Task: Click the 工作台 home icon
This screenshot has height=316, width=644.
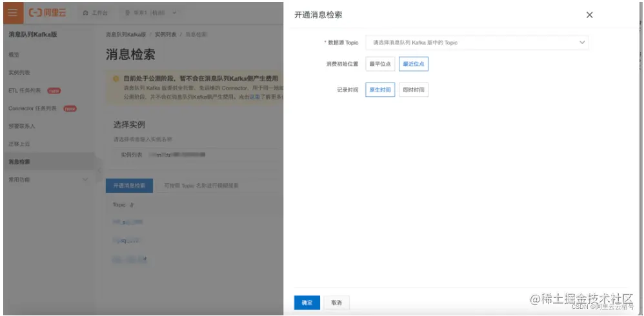Action: pyautogui.click(x=85, y=13)
